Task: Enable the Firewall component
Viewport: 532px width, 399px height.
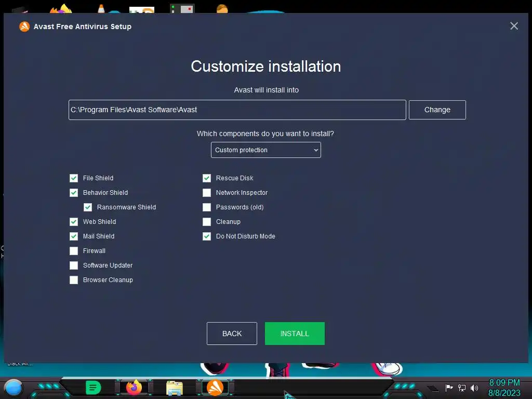Action: 74,251
